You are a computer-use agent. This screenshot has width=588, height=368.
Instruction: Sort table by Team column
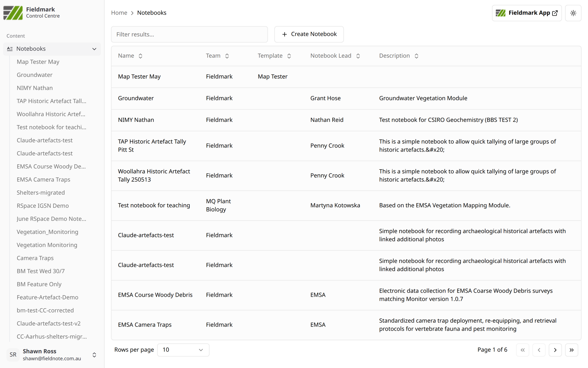click(x=227, y=56)
